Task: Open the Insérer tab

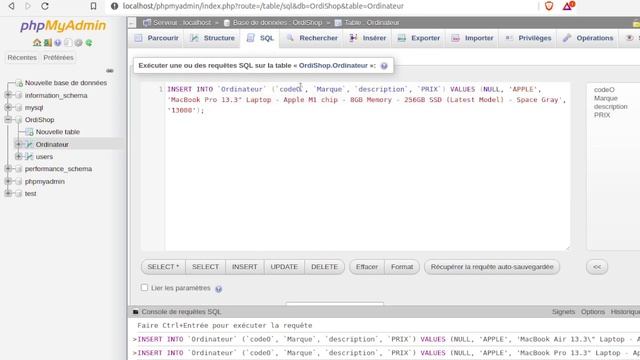Action: click(368, 38)
